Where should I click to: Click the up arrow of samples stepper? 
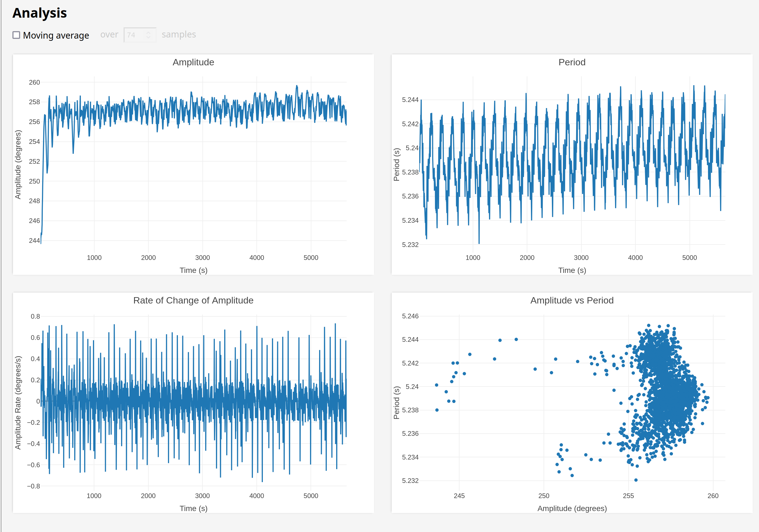(148, 33)
